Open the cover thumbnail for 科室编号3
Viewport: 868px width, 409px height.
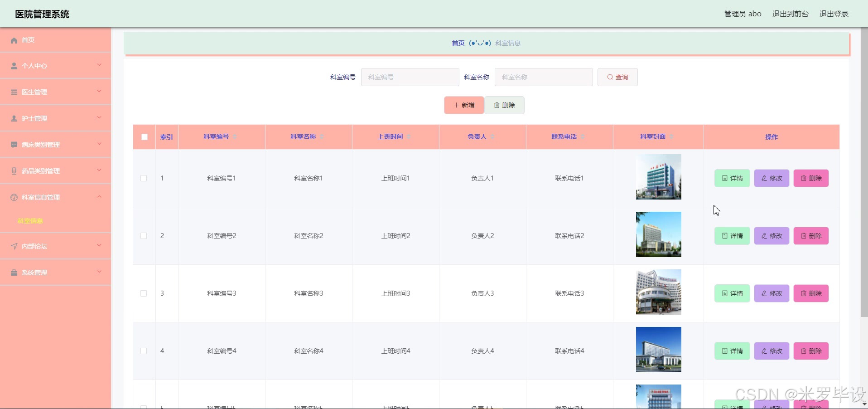(x=658, y=292)
